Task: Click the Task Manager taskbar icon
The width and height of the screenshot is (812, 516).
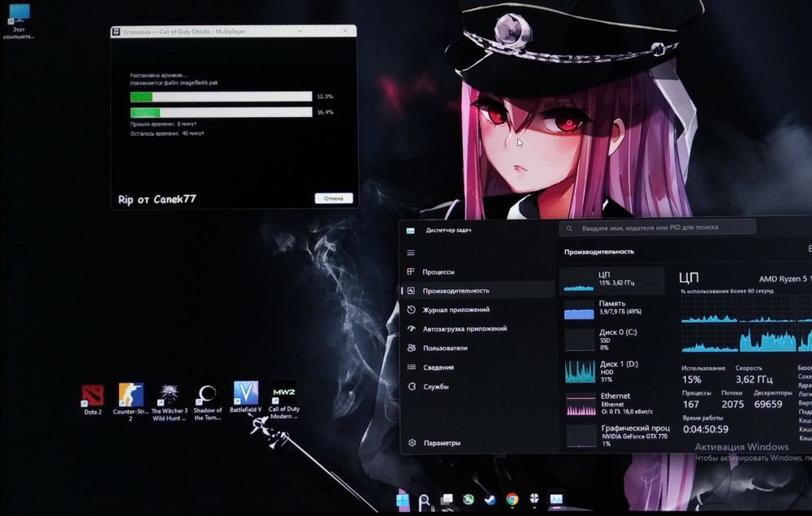Action: 556,499
